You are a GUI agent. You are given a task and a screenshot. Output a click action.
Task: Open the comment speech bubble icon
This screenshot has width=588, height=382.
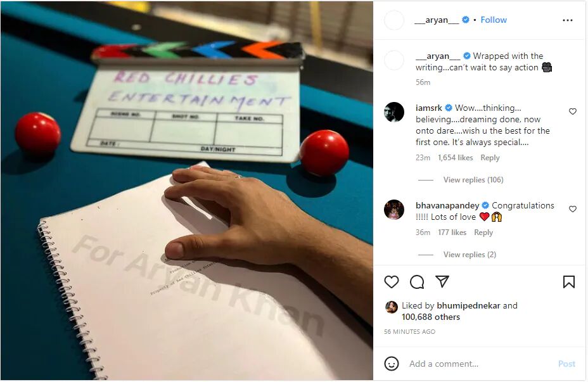(x=417, y=281)
